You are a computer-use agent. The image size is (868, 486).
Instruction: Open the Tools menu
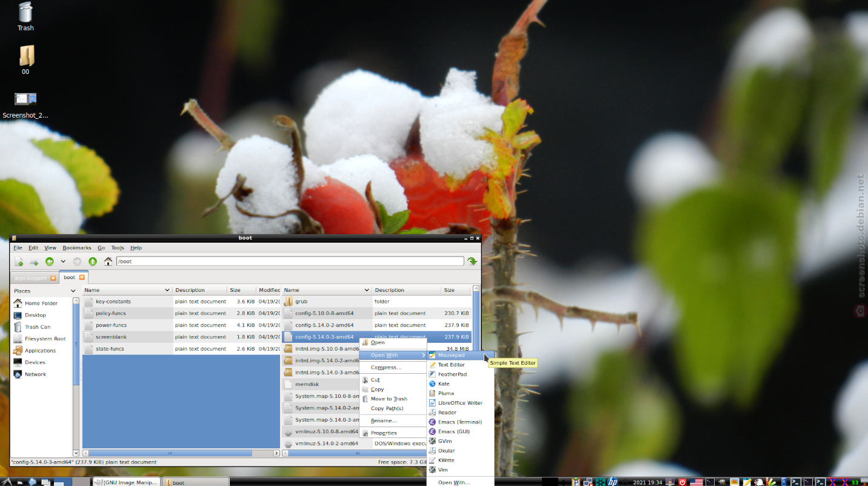click(x=118, y=248)
